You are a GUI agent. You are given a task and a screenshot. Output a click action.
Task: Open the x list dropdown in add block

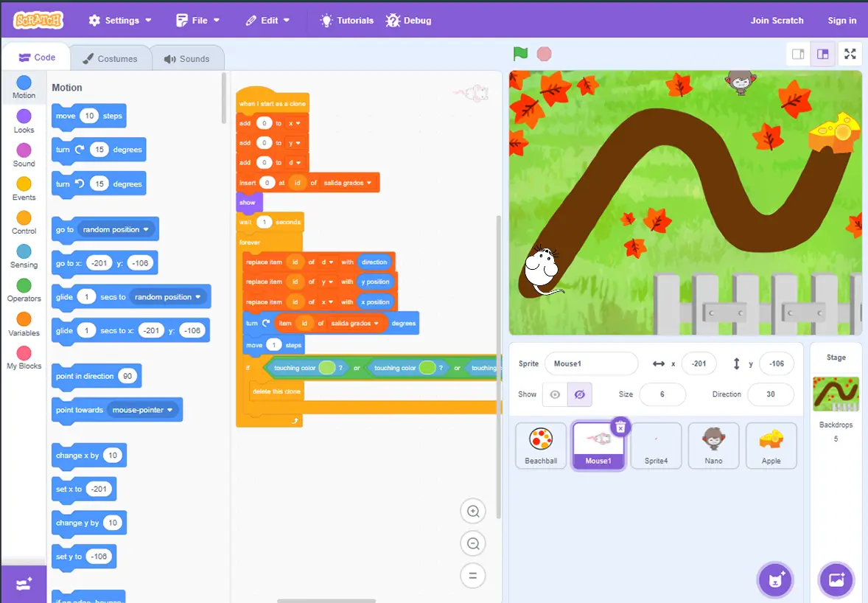(294, 124)
